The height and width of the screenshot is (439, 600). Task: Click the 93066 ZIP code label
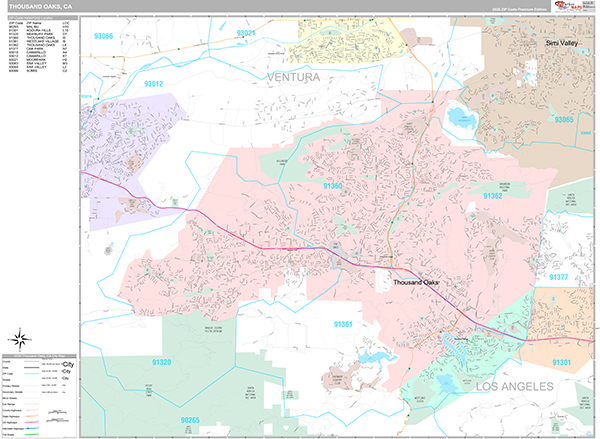pos(102,36)
